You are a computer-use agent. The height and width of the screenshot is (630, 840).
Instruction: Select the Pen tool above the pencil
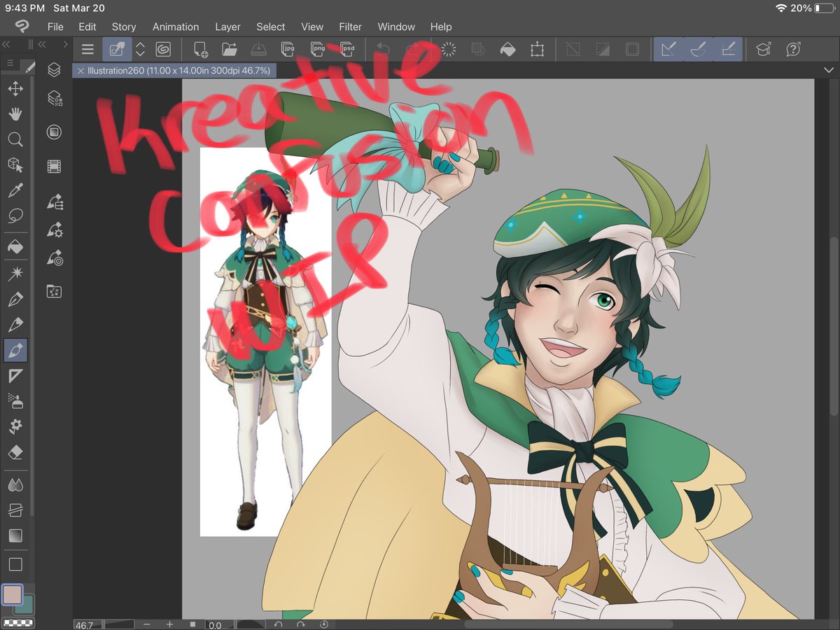pos(15,300)
